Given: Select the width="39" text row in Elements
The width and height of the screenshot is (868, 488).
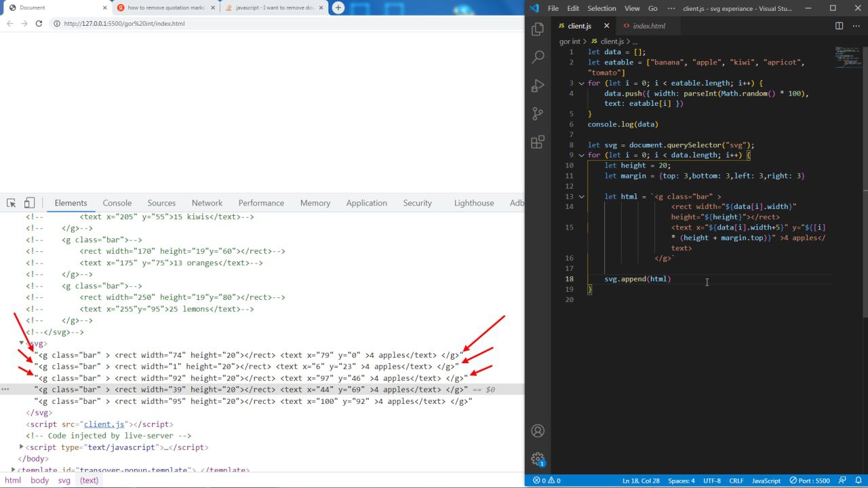Looking at the screenshot, I should coord(262,390).
